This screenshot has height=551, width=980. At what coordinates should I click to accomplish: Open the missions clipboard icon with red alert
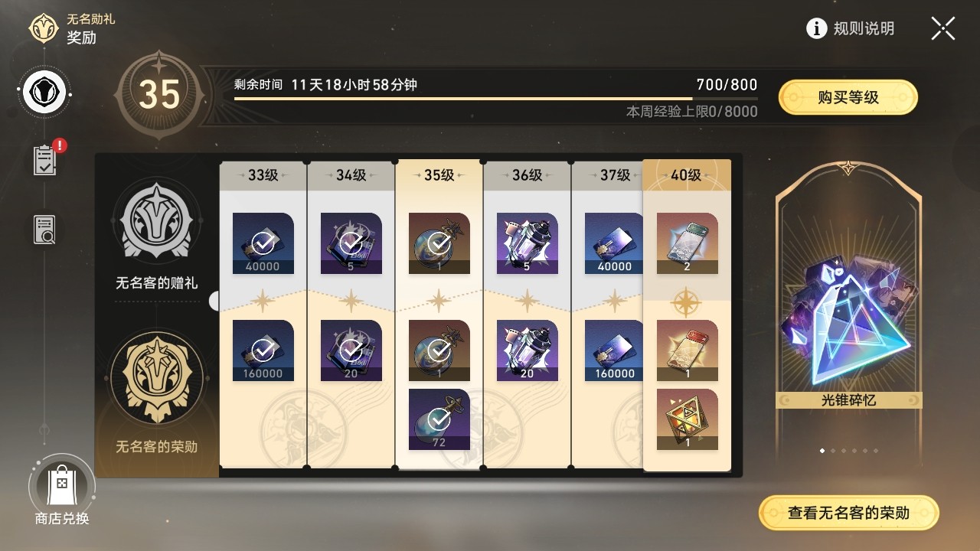tap(45, 159)
